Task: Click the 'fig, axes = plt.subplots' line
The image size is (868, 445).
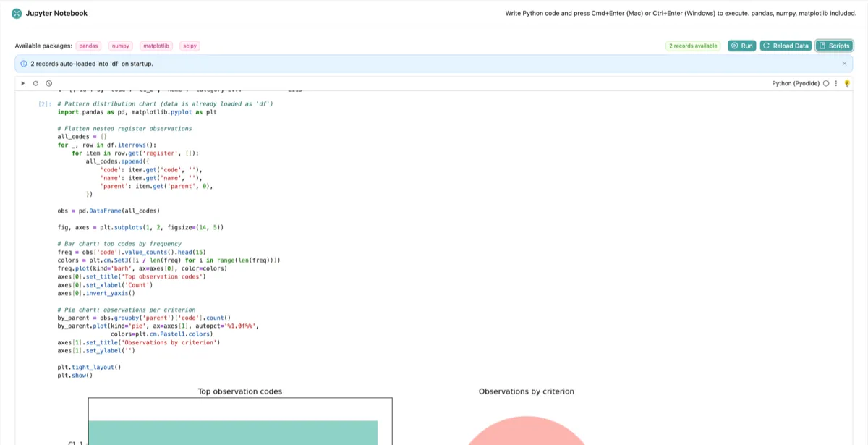Action: click(x=140, y=227)
